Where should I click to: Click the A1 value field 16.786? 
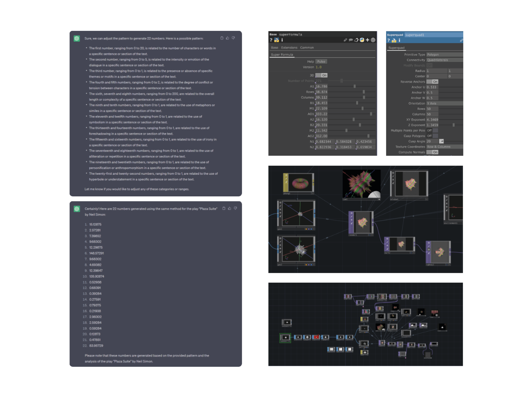click(322, 86)
